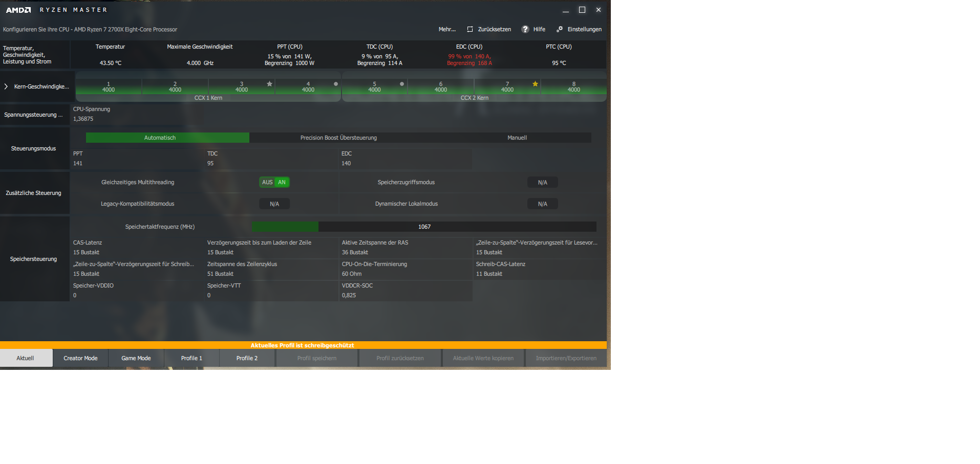This screenshot has height=464, width=980.
Task: Click CAS-Latenz 15 Bustakt value
Action: pyautogui.click(x=86, y=252)
